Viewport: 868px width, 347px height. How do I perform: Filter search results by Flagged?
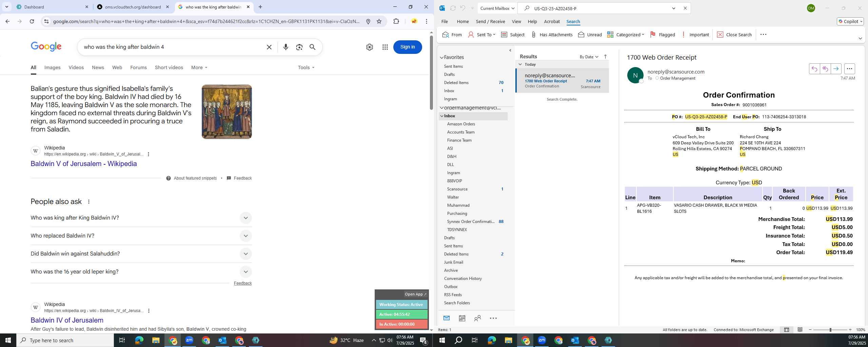tap(662, 35)
